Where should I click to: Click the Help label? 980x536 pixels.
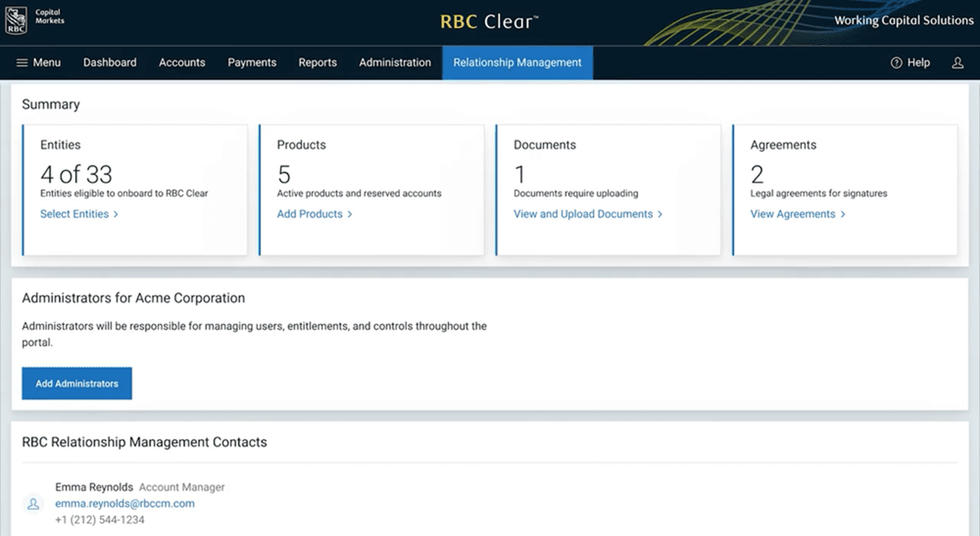(919, 63)
